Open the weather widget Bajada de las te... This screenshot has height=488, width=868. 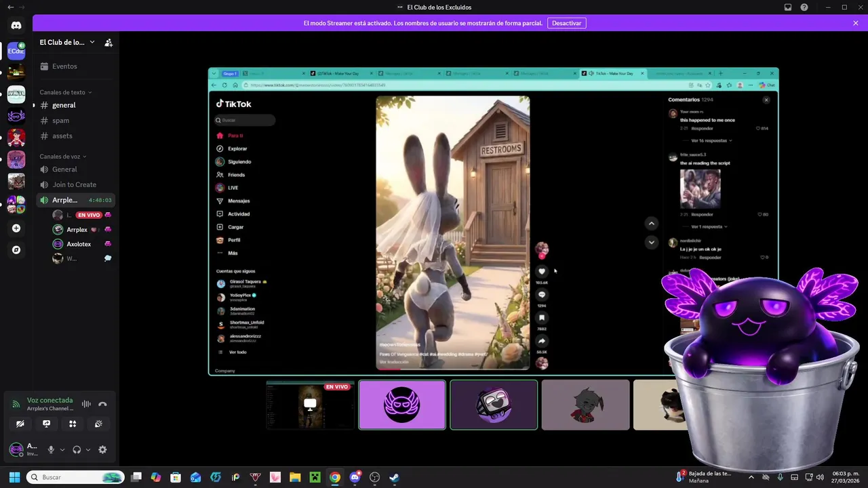[x=703, y=477]
